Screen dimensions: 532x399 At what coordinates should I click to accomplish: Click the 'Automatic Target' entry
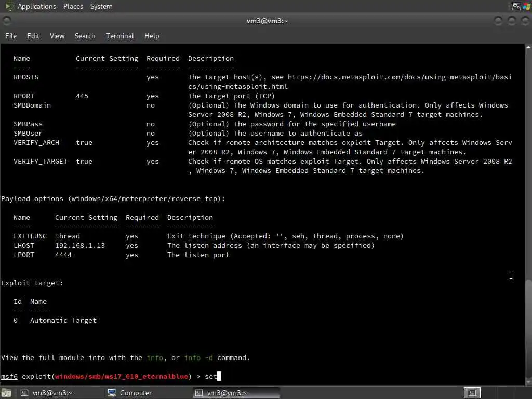pos(63,320)
